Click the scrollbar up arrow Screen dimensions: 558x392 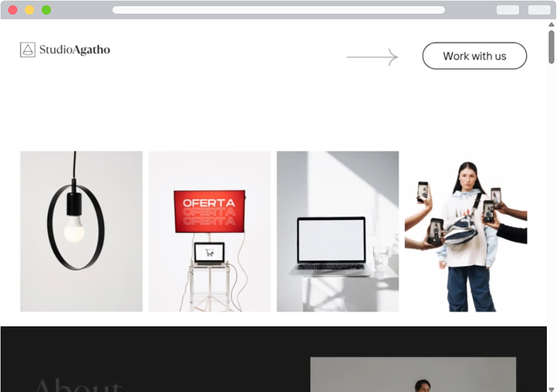pyautogui.click(x=551, y=25)
